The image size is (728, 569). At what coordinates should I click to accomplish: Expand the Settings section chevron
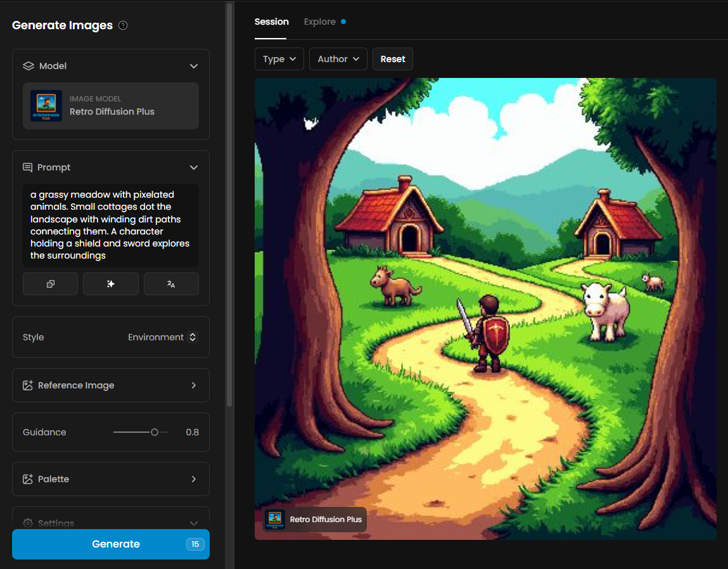click(194, 523)
